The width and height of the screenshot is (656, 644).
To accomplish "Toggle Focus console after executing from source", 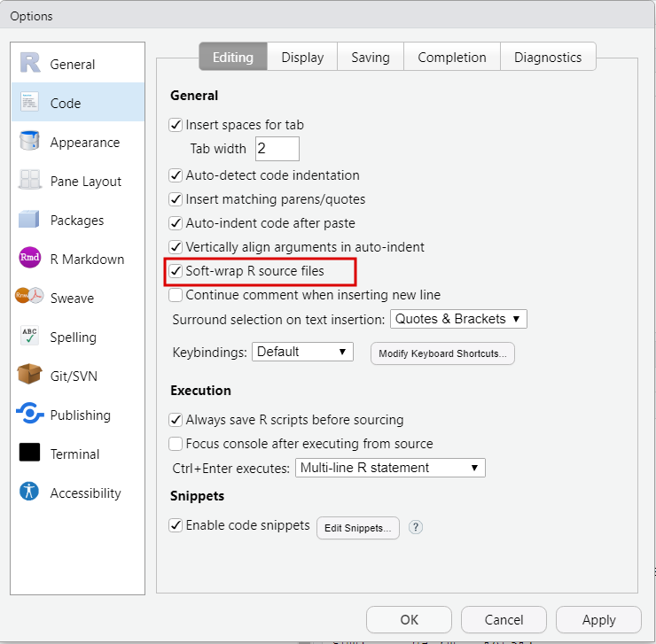I will pyautogui.click(x=176, y=444).
